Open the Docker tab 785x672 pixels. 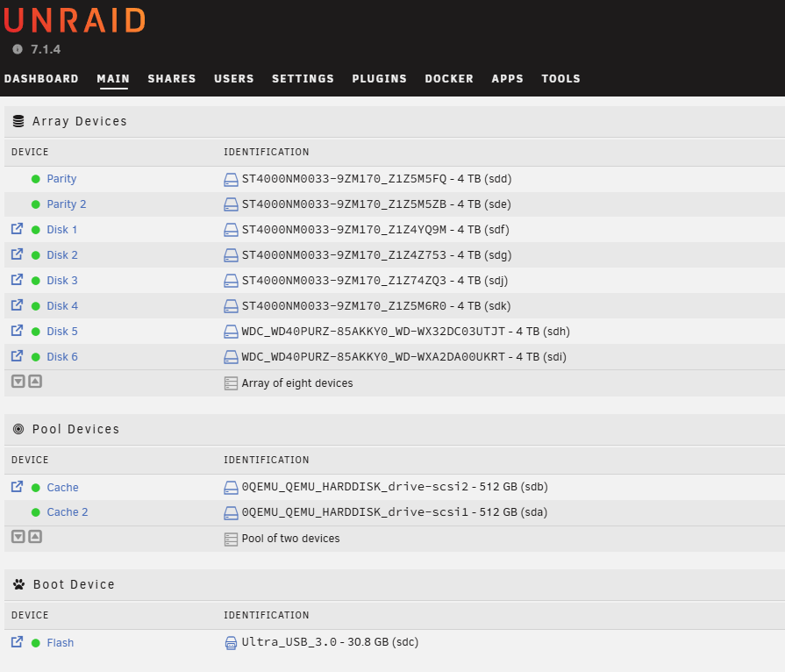[x=449, y=79]
